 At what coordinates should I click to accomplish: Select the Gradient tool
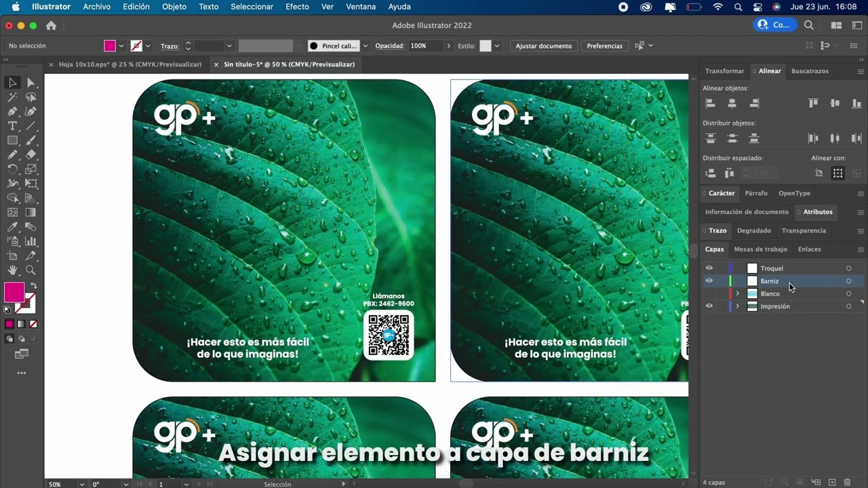point(31,213)
